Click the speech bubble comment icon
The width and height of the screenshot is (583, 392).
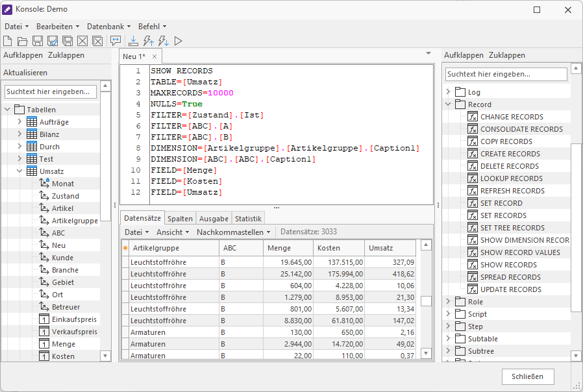pos(116,42)
